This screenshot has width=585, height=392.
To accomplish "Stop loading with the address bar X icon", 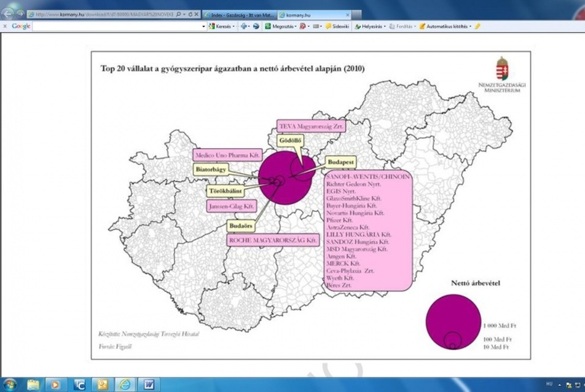I will pos(196,15).
